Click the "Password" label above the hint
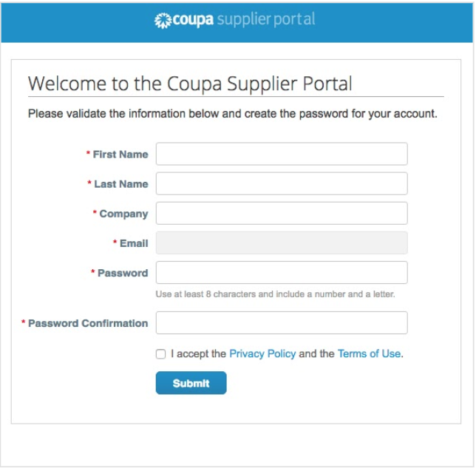The image size is (476, 471). 123,273
